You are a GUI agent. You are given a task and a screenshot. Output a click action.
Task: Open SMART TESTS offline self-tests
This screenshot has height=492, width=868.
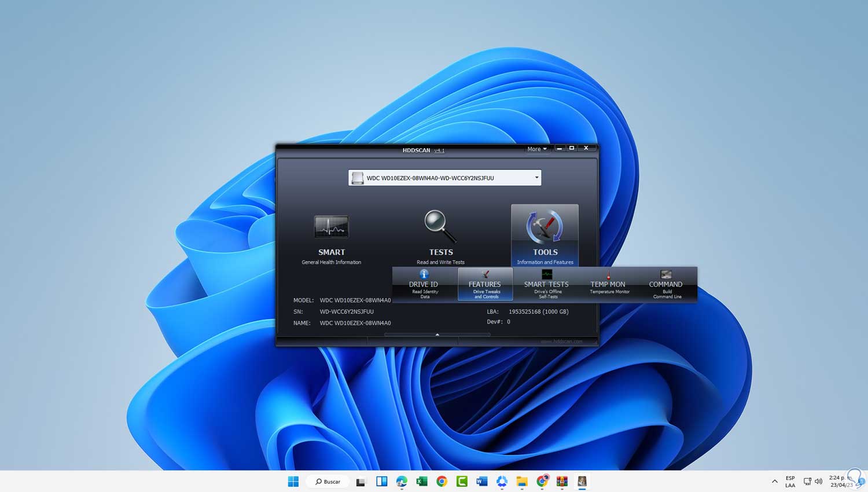546,284
